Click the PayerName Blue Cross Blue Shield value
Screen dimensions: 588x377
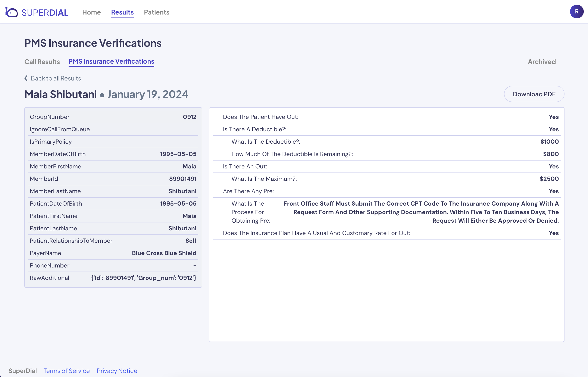click(x=164, y=253)
